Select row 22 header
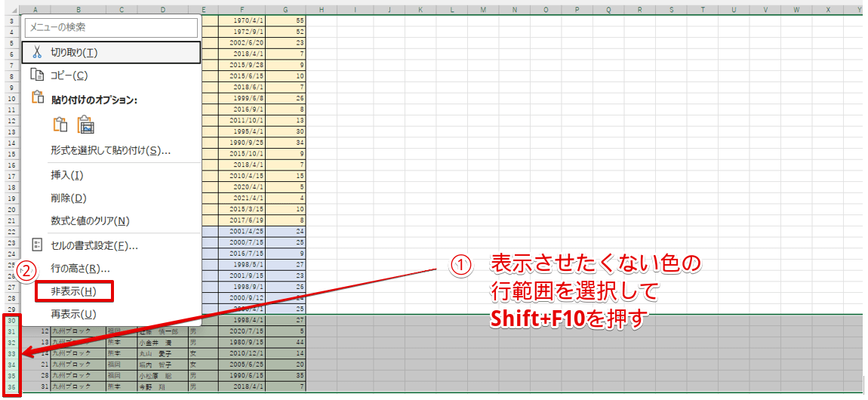868x400 pixels. point(12,231)
